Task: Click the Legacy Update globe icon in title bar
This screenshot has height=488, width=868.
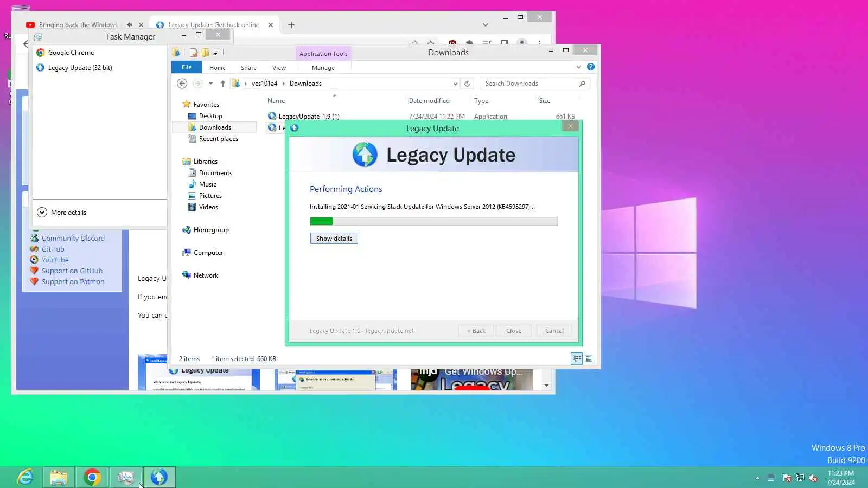Action: tap(294, 128)
